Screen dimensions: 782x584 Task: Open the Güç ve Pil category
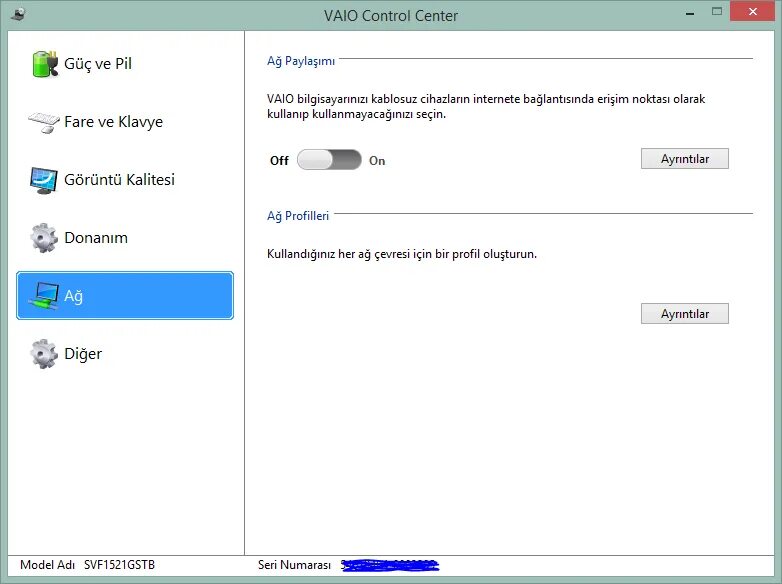click(x=125, y=64)
